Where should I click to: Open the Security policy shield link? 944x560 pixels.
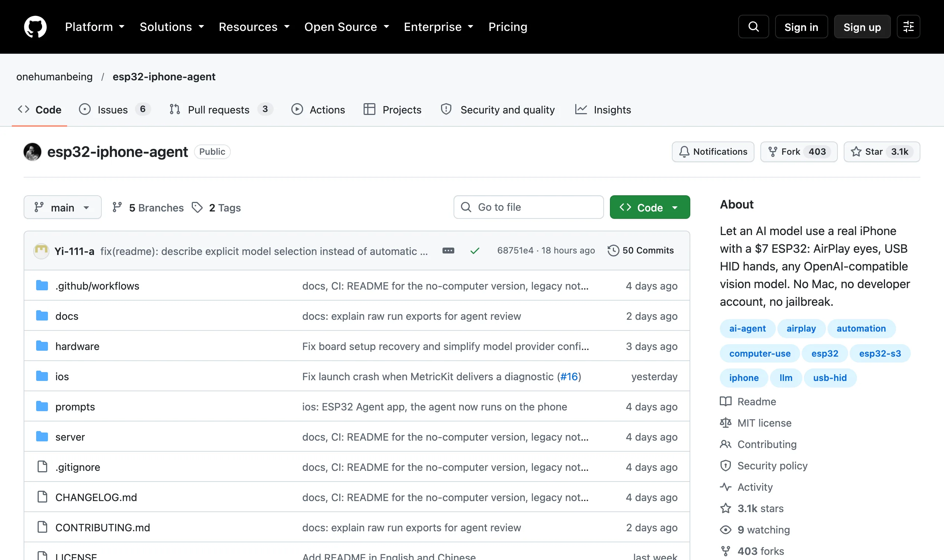point(764,466)
